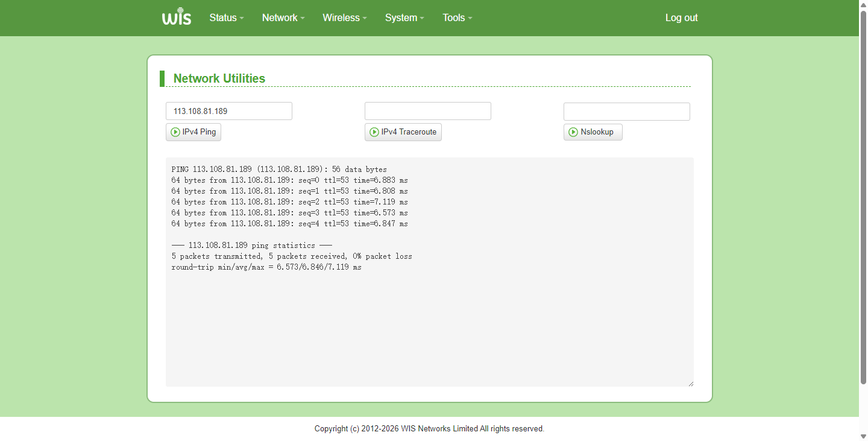Click the output area resize handle
Screen dimensions: 868x441
691,384
